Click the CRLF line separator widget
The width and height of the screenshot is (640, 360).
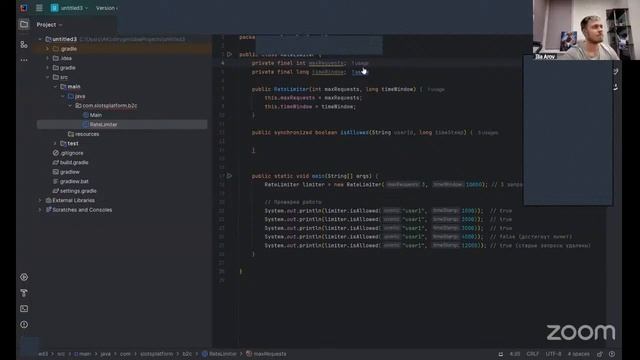coord(533,354)
